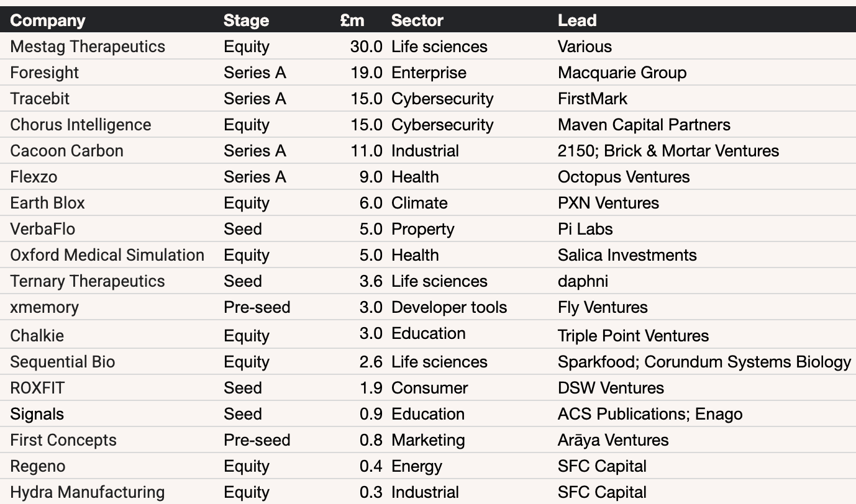This screenshot has height=504, width=856.
Task: Open the Foresight company link
Action: tap(45, 73)
